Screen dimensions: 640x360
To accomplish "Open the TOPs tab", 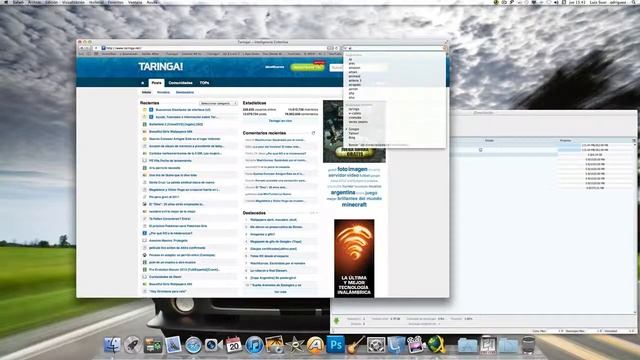I will 204,83.
